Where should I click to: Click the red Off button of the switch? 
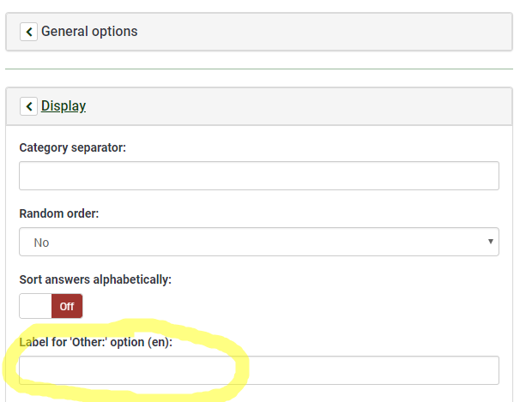[67, 306]
